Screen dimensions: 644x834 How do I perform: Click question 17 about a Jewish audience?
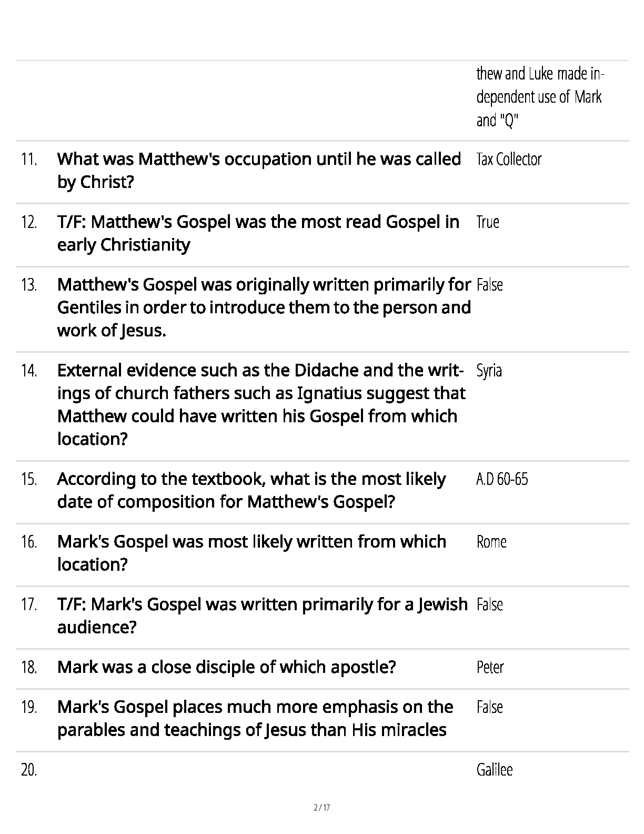click(x=262, y=615)
